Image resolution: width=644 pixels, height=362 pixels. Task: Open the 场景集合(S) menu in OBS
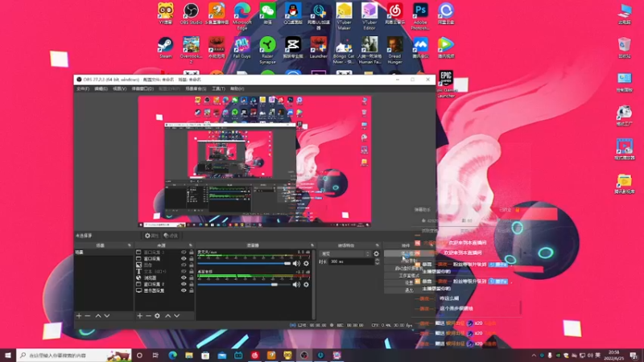[196, 88]
